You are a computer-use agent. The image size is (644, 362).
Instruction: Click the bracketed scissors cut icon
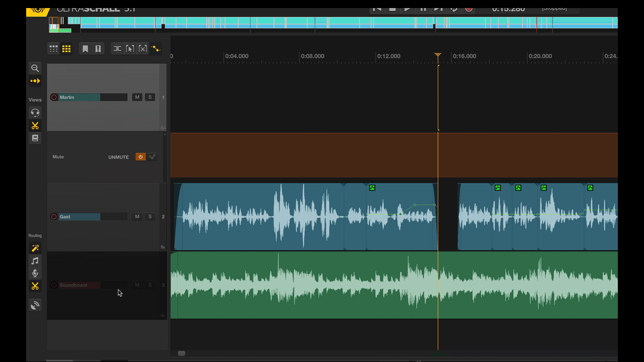pyautogui.click(x=143, y=49)
